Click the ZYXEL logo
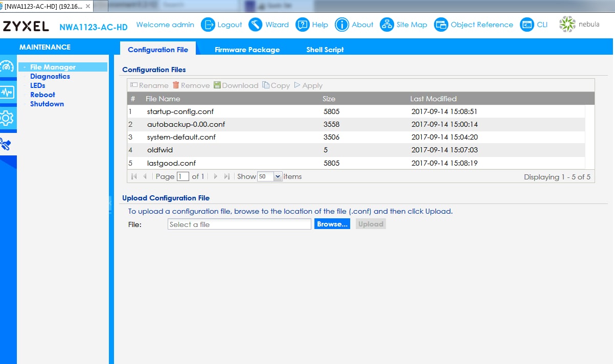This screenshot has width=615, height=364. pyautogui.click(x=26, y=27)
